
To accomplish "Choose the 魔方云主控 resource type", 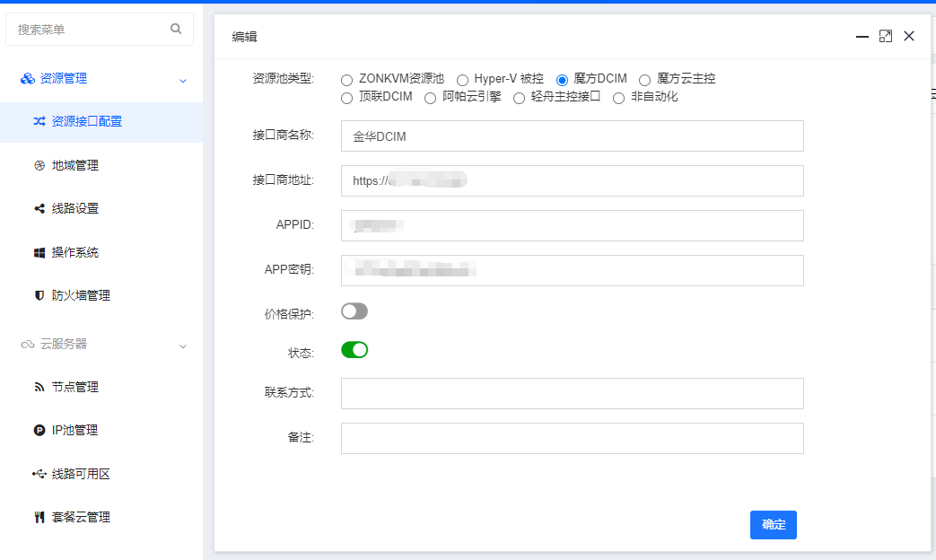I will click(x=645, y=79).
